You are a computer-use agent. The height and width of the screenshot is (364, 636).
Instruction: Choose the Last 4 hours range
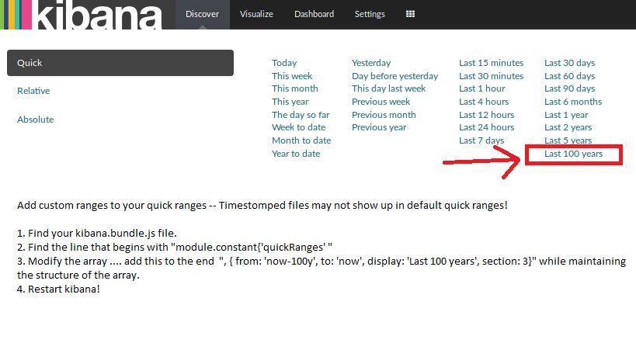pyautogui.click(x=484, y=102)
